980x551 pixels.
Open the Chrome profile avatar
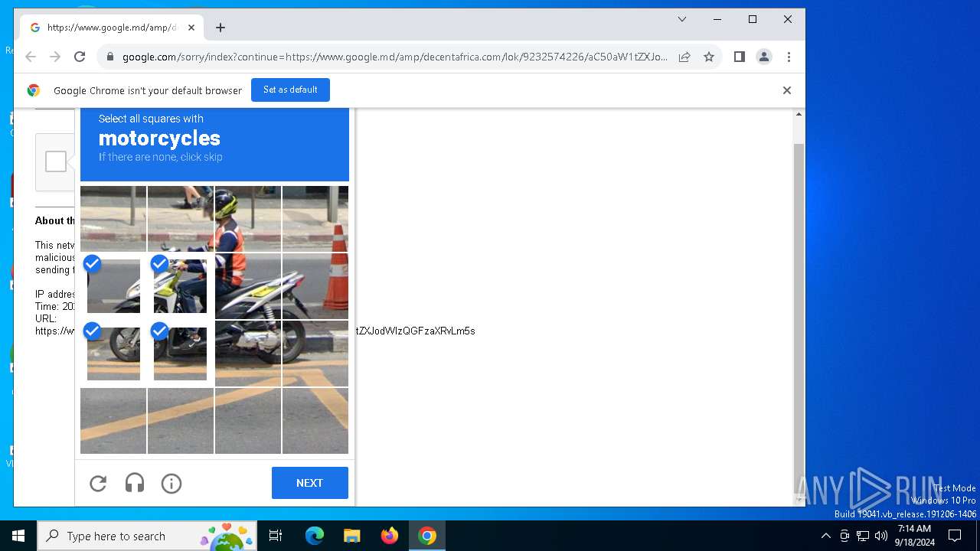764,57
